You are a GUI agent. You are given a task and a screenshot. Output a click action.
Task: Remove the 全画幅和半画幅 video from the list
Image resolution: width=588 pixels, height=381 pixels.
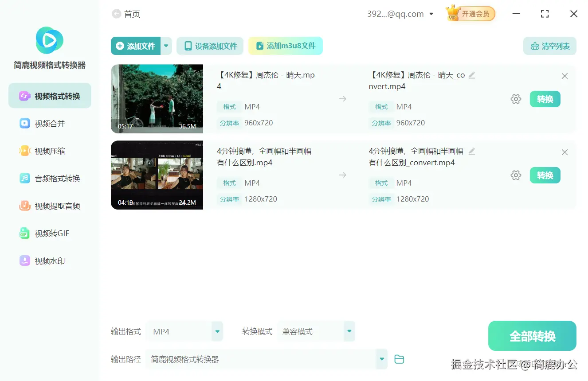click(x=564, y=152)
